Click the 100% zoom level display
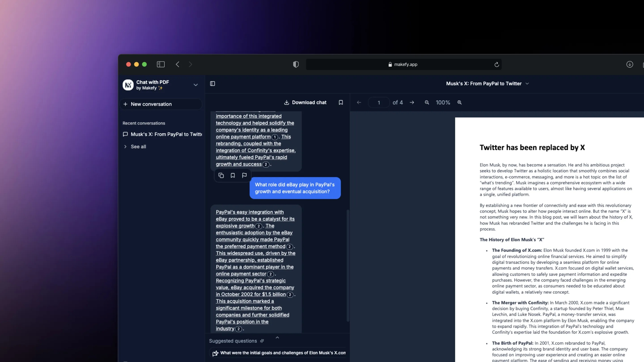Screen dimensions: 644x362 click(442, 102)
